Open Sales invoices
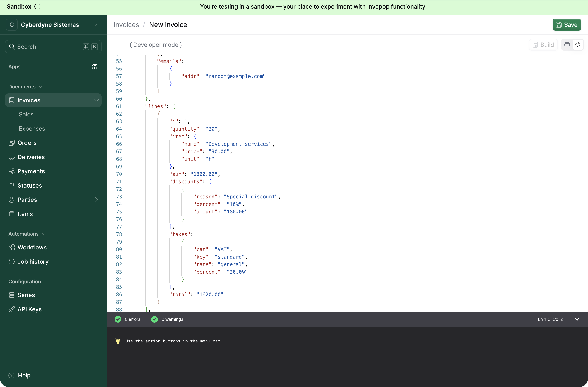 tap(26, 114)
